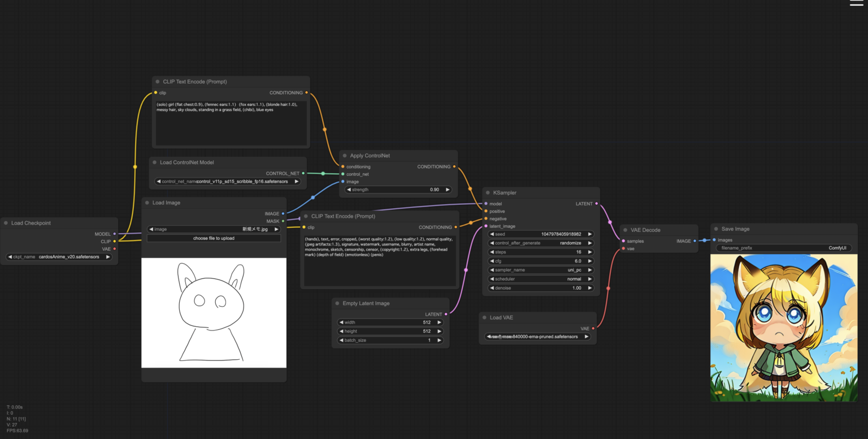Click the generated chibi fox girl image

[783, 328]
